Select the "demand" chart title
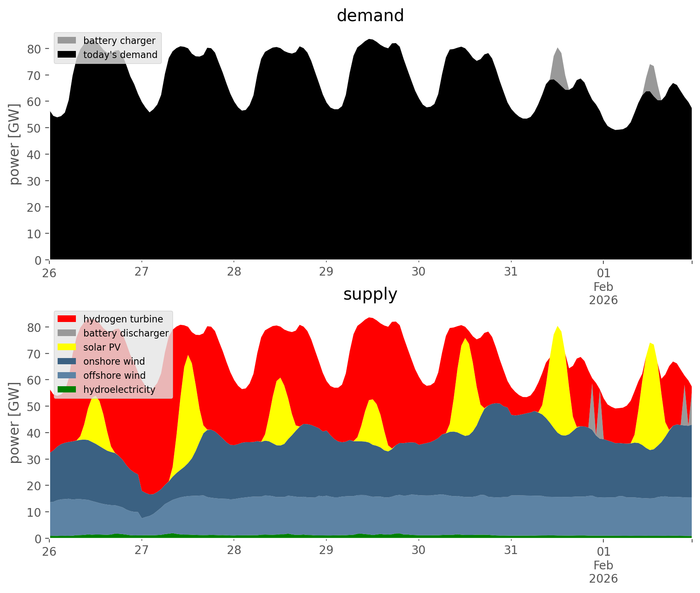Screen dimensions: 700x593 (x=370, y=16)
